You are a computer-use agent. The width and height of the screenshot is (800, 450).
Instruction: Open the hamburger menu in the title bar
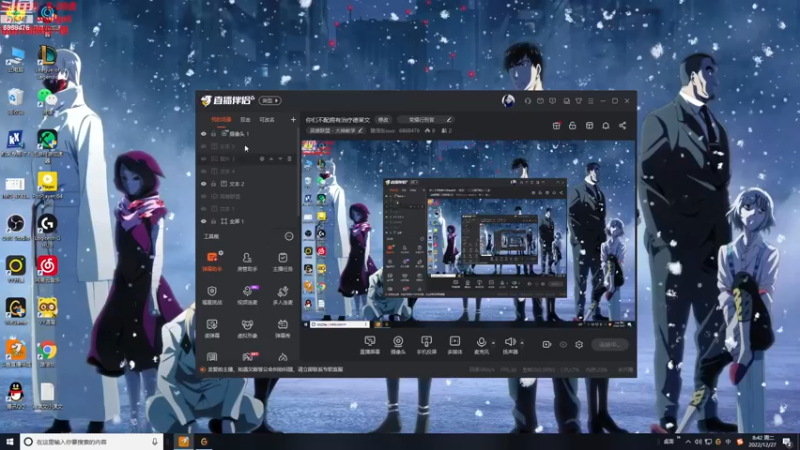(x=591, y=101)
